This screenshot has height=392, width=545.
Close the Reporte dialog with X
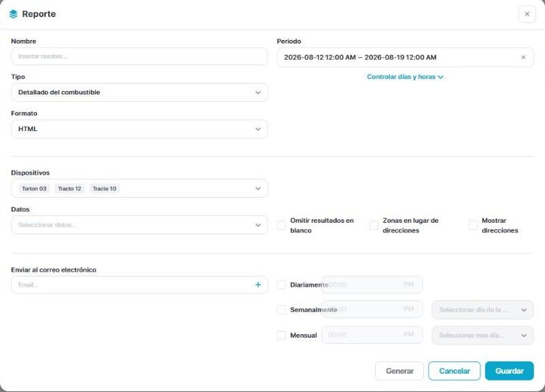coord(527,14)
